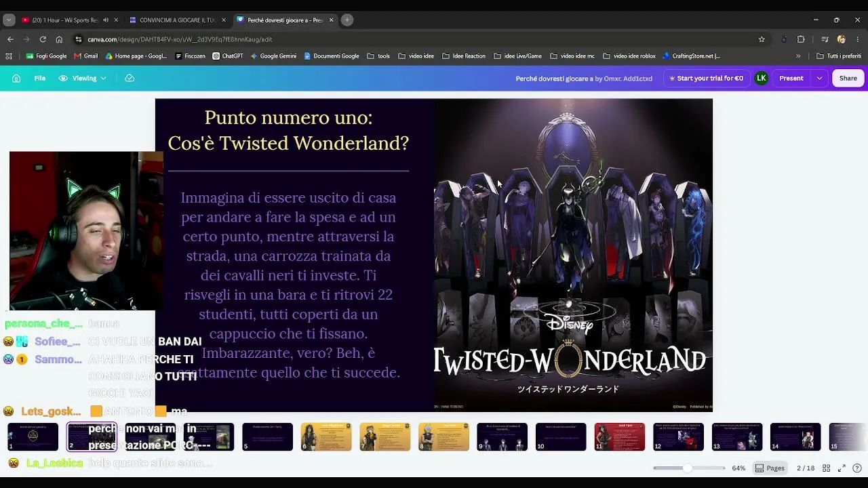This screenshot has width=868, height=488.
Task: Open the LK account avatar
Action: (x=762, y=79)
